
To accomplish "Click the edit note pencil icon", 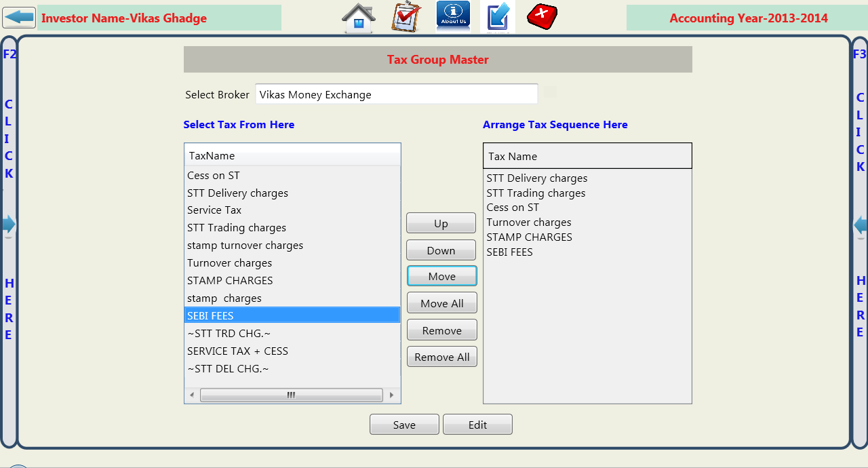I will click(498, 17).
